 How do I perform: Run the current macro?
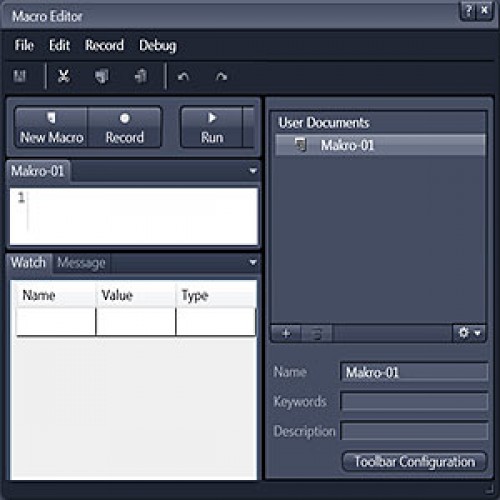pyautogui.click(x=212, y=127)
